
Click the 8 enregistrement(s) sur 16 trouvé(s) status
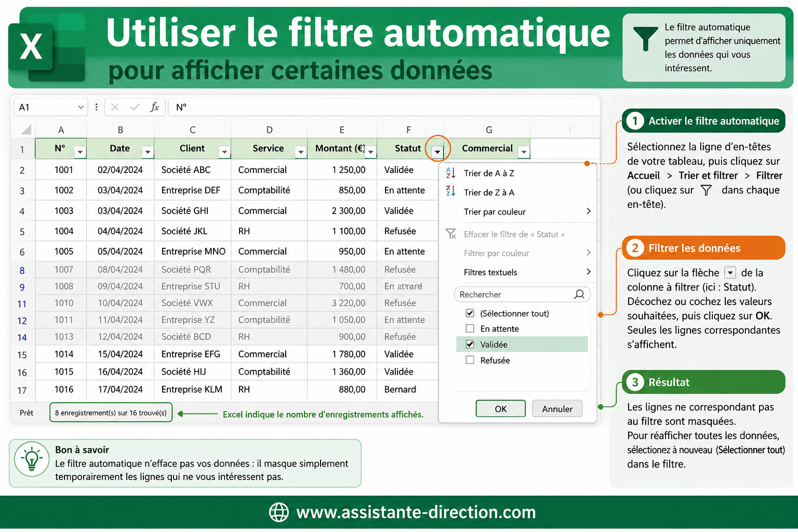111,413
